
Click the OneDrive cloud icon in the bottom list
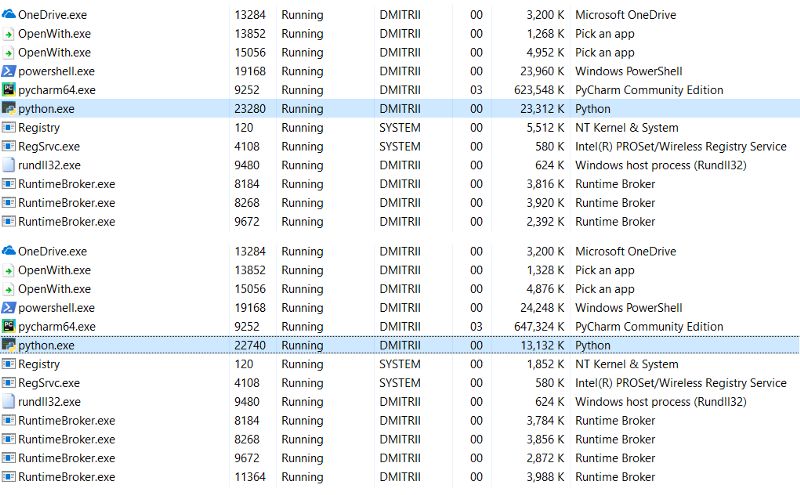[9, 251]
